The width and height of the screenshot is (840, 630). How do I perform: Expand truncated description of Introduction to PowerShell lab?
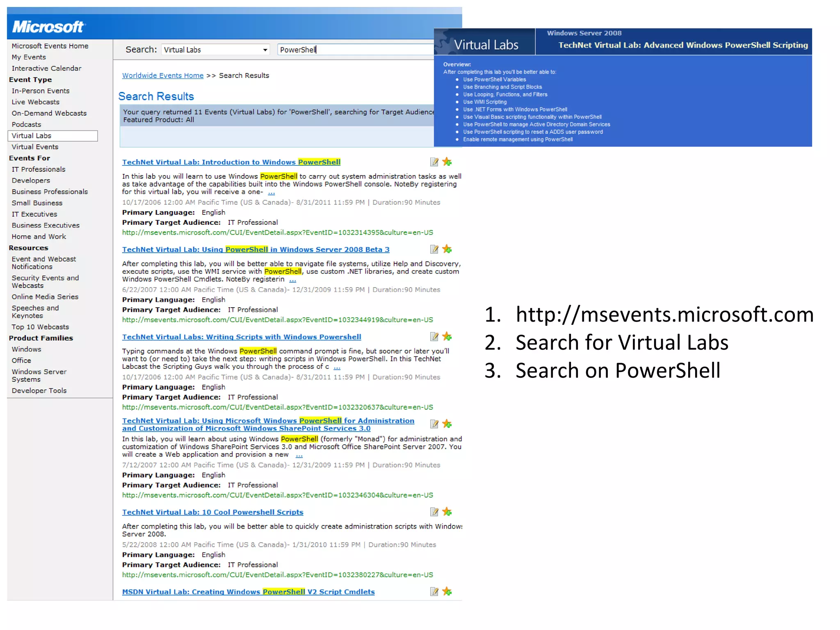[x=272, y=192]
